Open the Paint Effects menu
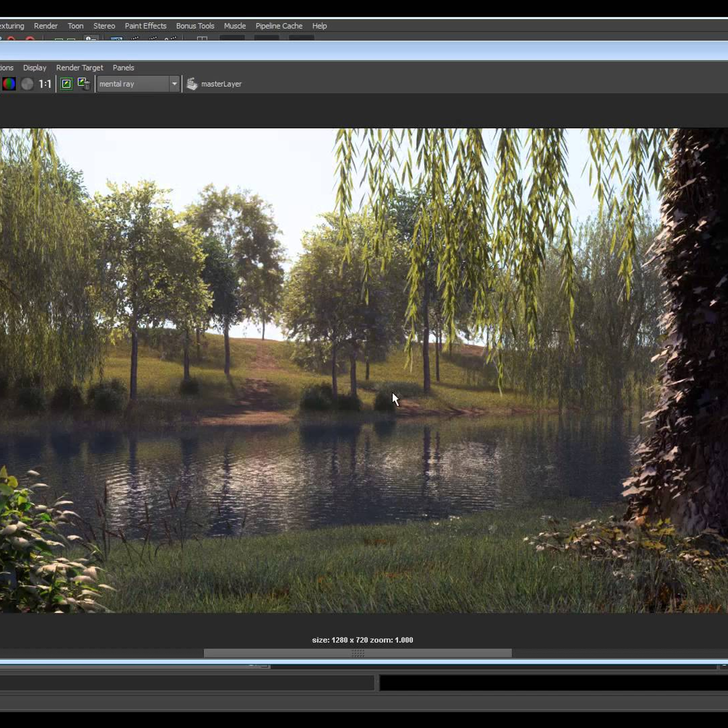728x728 pixels. [146, 26]
